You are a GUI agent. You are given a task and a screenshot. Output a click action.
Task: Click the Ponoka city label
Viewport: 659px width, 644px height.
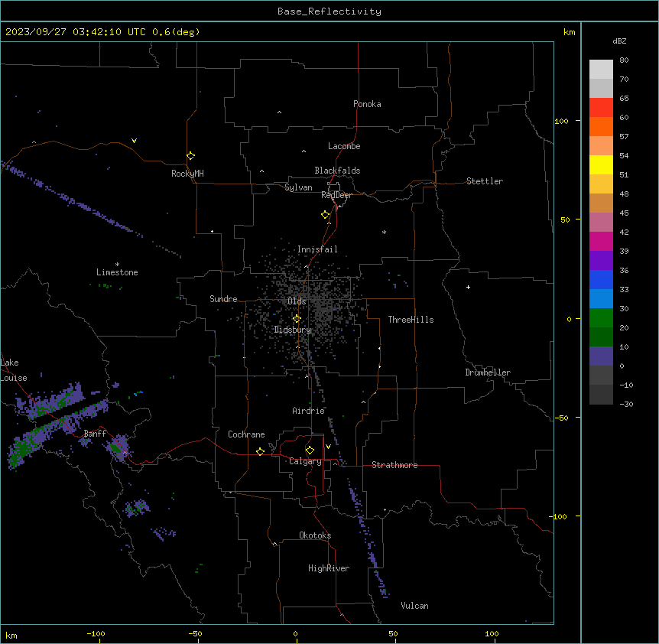pyautogui.click(x=367, y=104)
